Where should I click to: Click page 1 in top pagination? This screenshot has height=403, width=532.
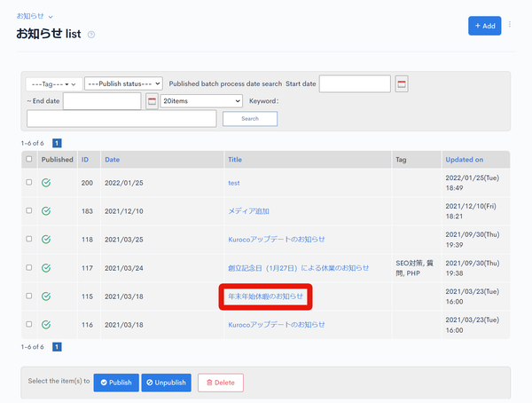click(57, 143)
